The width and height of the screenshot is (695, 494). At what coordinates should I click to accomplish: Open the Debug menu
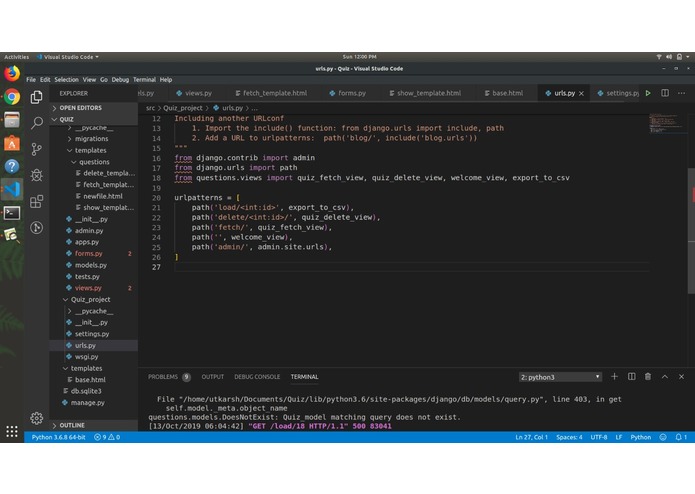120,80
